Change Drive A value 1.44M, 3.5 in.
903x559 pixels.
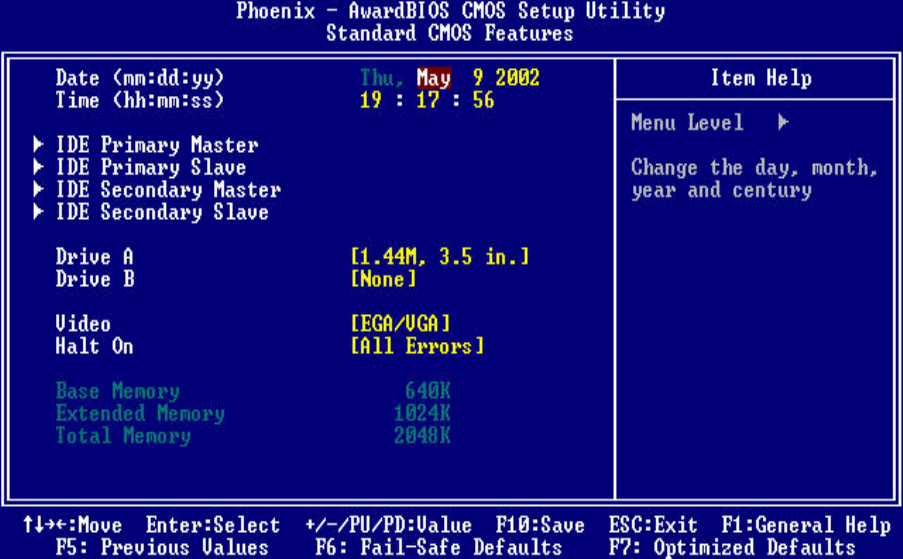440,257
